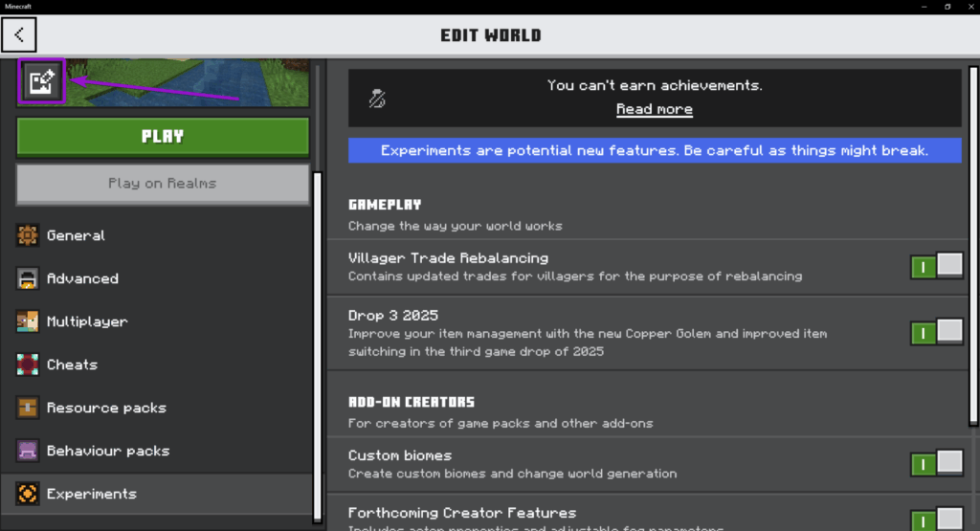Click the left sidebar scrollbar
The image size is (980, 531).
[x=318, y=346]
